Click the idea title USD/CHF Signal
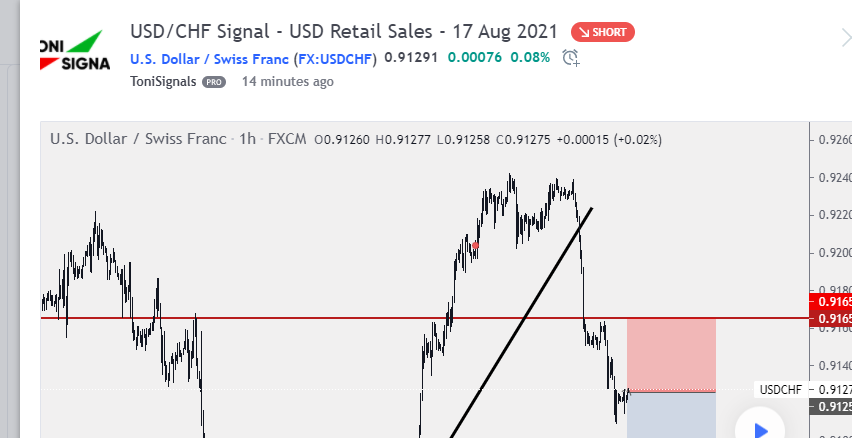 [x=344, y=32]
